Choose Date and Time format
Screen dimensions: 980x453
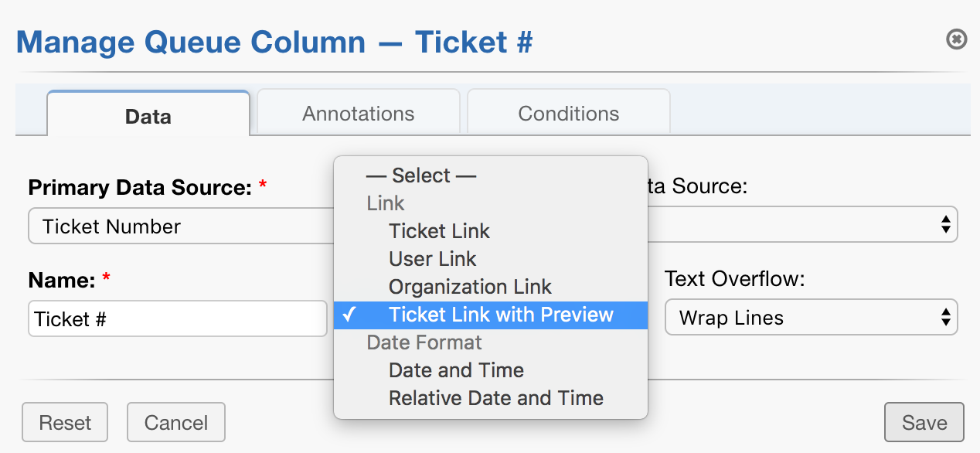tap(455, 370)
